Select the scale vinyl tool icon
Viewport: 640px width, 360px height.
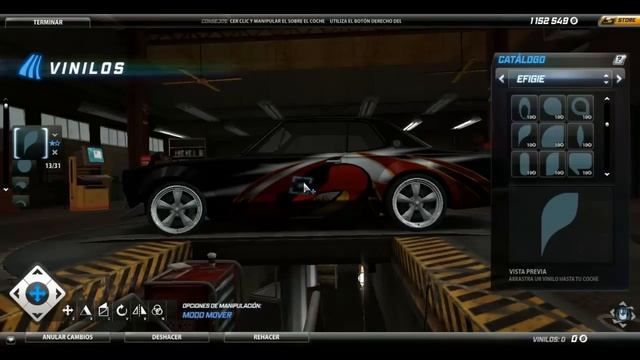85,311
